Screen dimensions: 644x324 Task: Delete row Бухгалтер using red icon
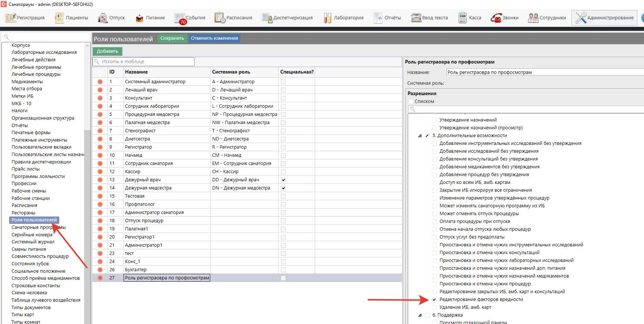[x=100, y=270]
